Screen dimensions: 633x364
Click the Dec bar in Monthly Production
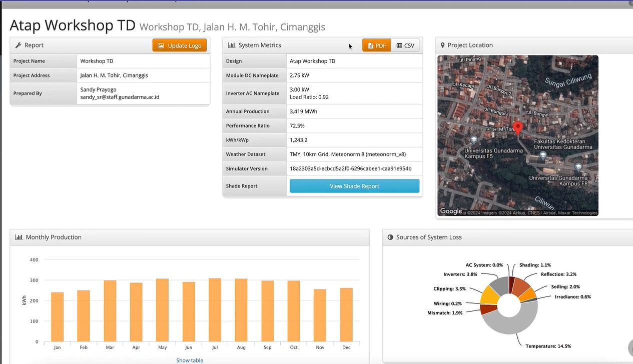pos(346,315)
